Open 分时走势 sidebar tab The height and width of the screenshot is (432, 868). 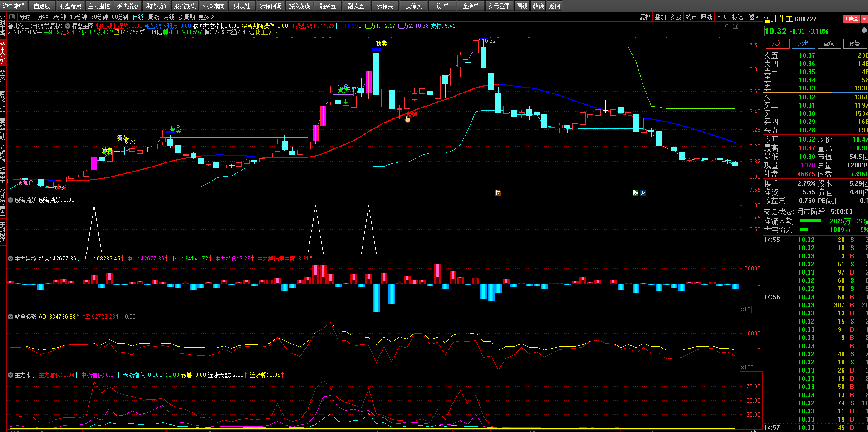3,25
